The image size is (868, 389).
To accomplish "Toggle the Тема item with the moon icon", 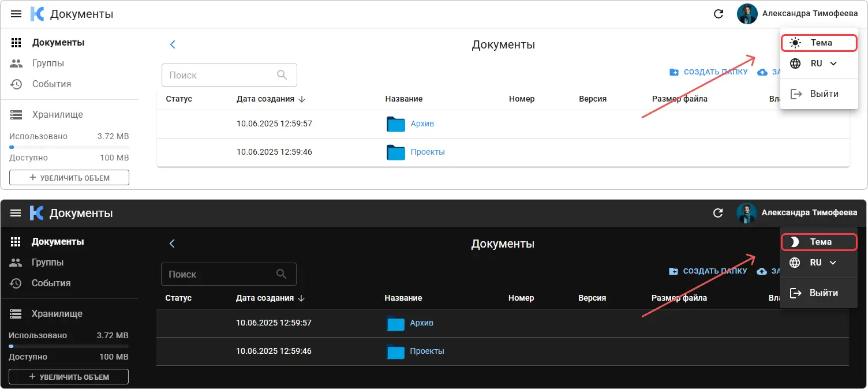I will click(x=818, y=242).
